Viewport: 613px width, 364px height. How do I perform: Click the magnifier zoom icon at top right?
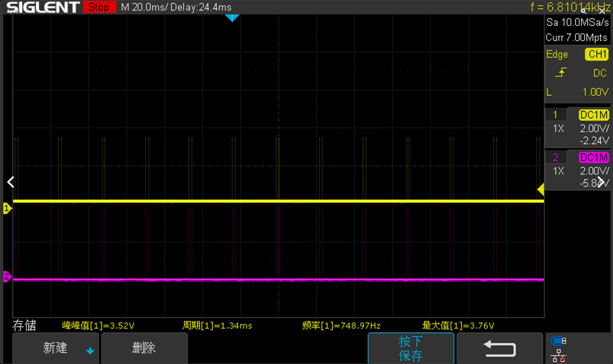click(584, 11)
